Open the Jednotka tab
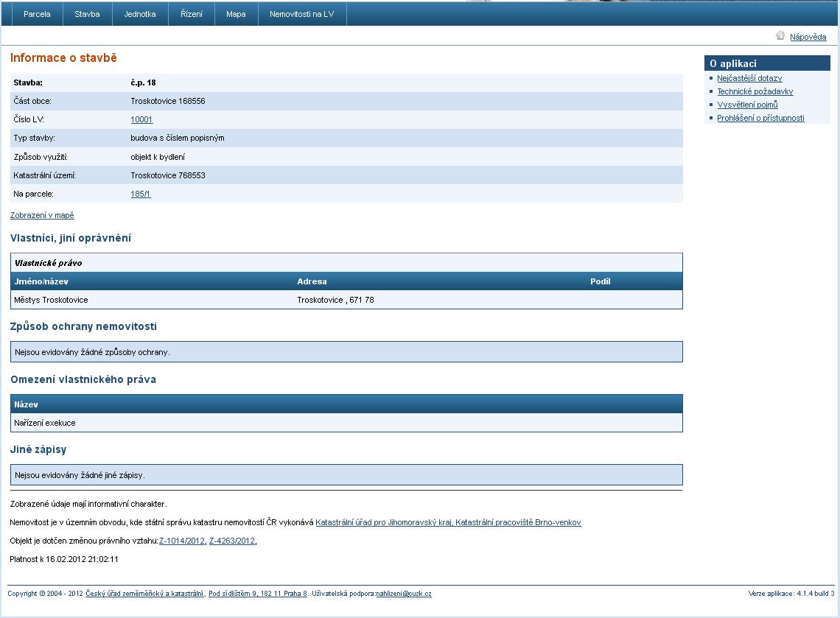Viewport: 840px width, 618px height. 140,14
